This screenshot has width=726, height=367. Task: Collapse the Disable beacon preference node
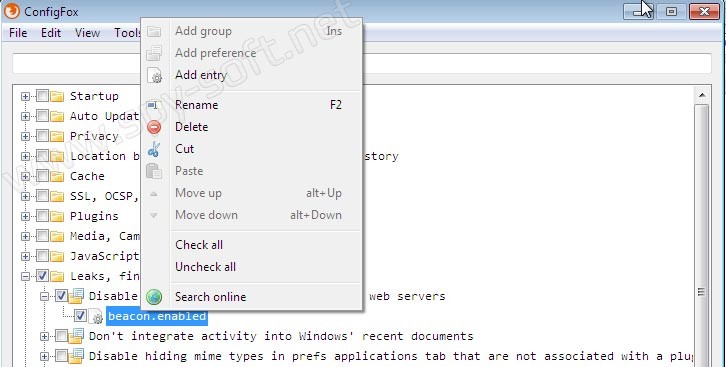click(x=44, y=296)
